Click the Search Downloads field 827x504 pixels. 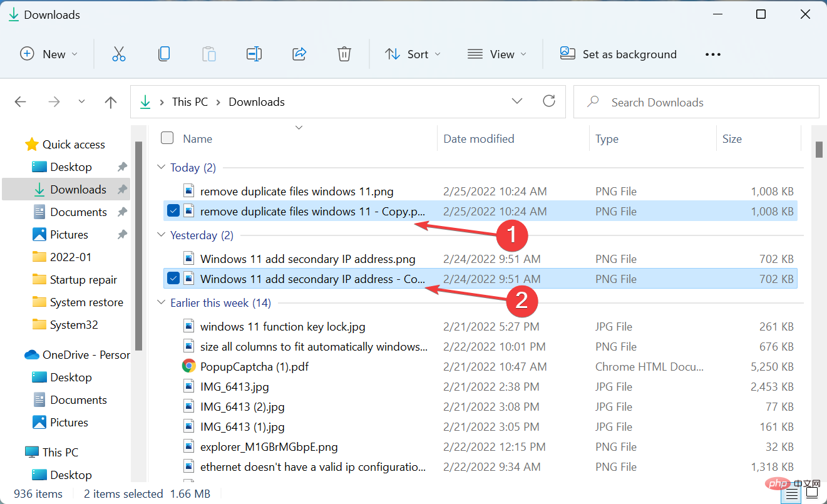(x=696, y=102)
